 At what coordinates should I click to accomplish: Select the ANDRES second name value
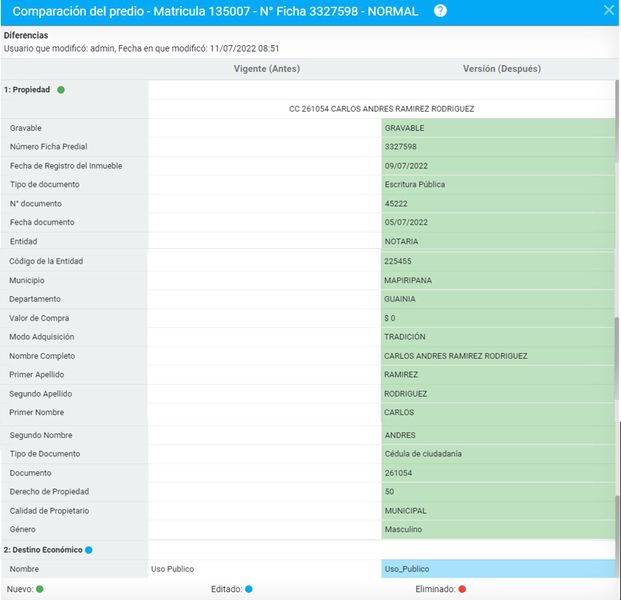[400, 435]
